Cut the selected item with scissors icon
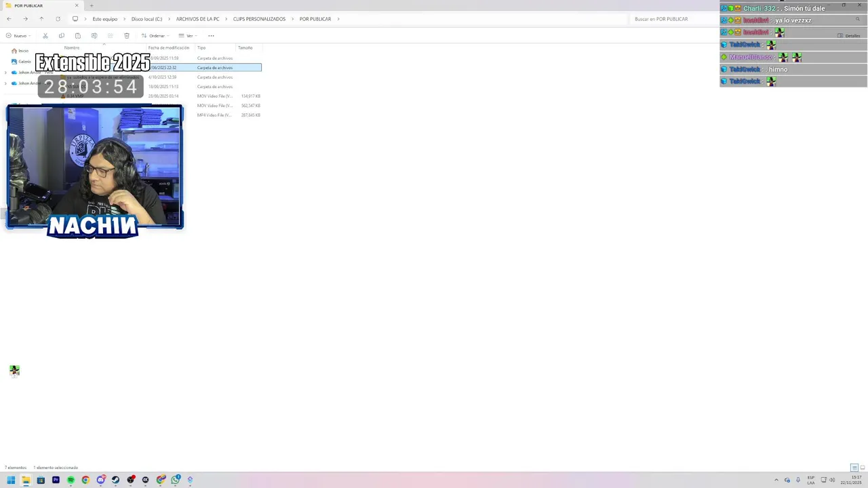 [45, 36]
